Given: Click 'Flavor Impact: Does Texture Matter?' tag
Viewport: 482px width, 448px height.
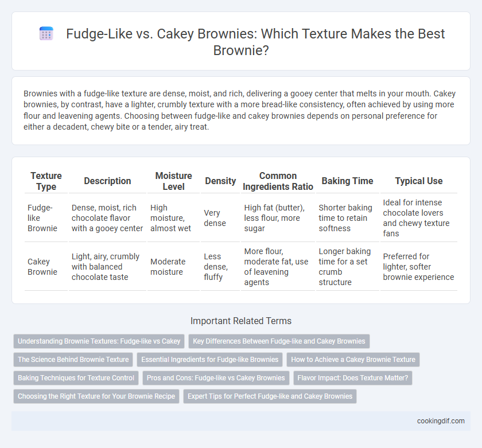Looking at the screenshot, I should click(352, 378).
